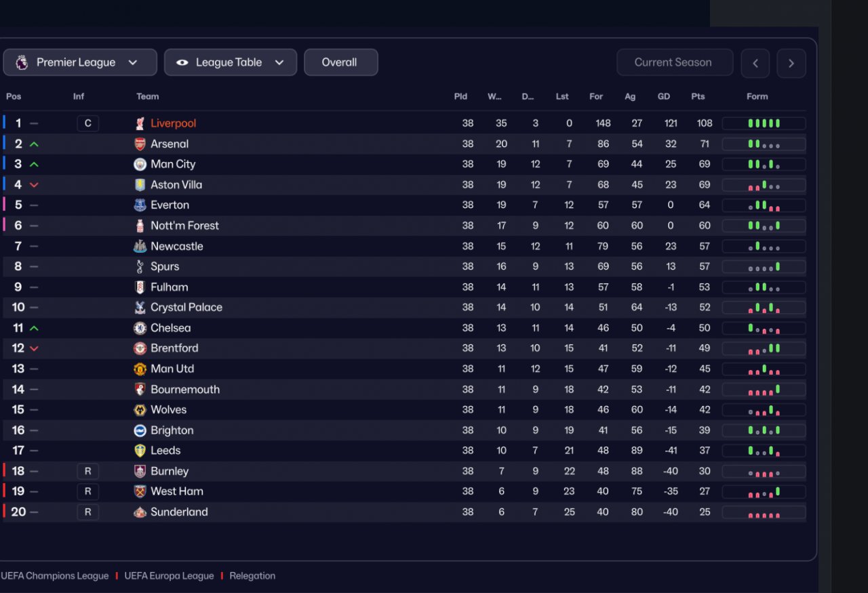The width and height of the screenshot is (868, 593).
Task: Go to the next season arrow
Action: (x=791, y=63)
